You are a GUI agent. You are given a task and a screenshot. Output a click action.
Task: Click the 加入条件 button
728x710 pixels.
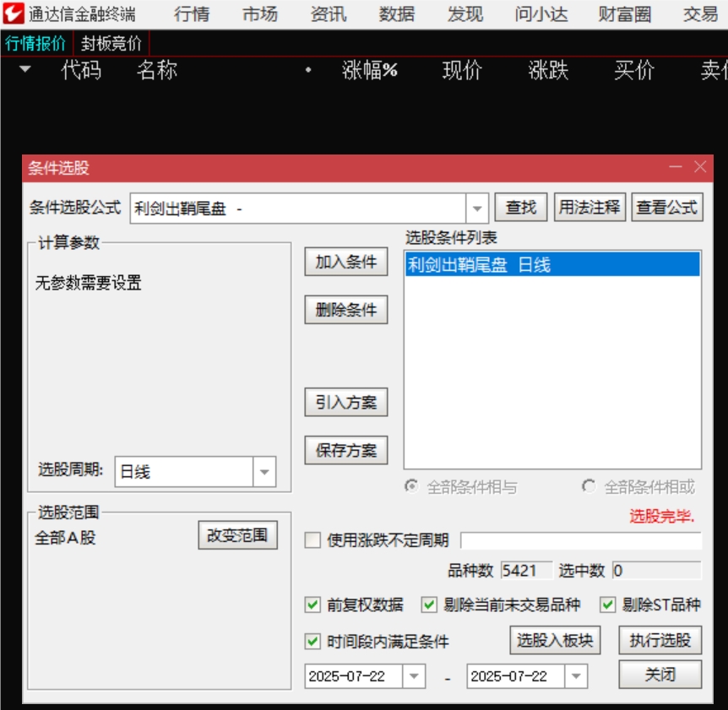(x=346, y=262)
